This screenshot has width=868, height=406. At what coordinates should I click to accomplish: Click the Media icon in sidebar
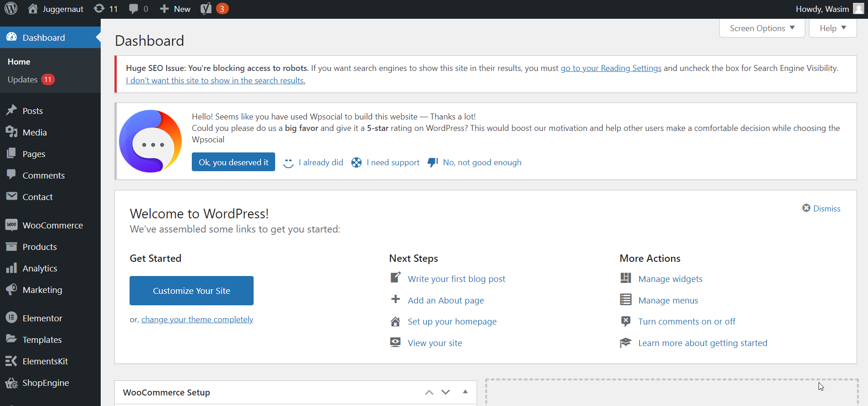click(x=11, y=132)
